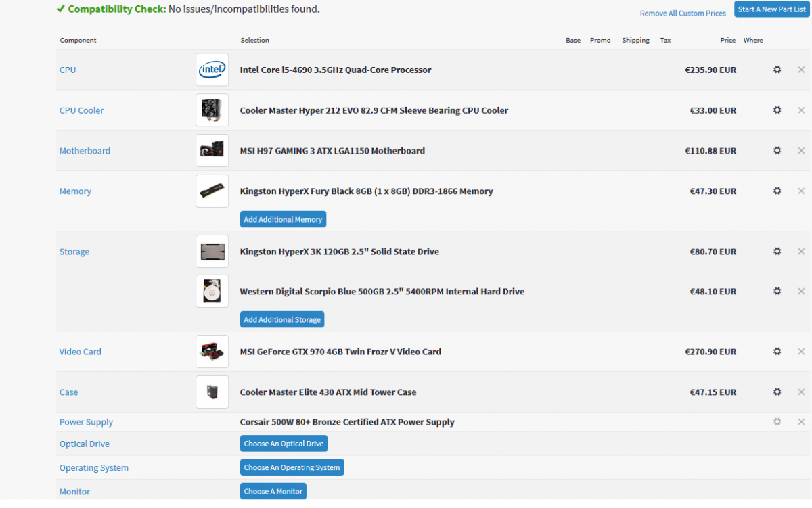The image size is (812, 508).
Task: Open the Operating System category link
Action: tap(94, 467)
